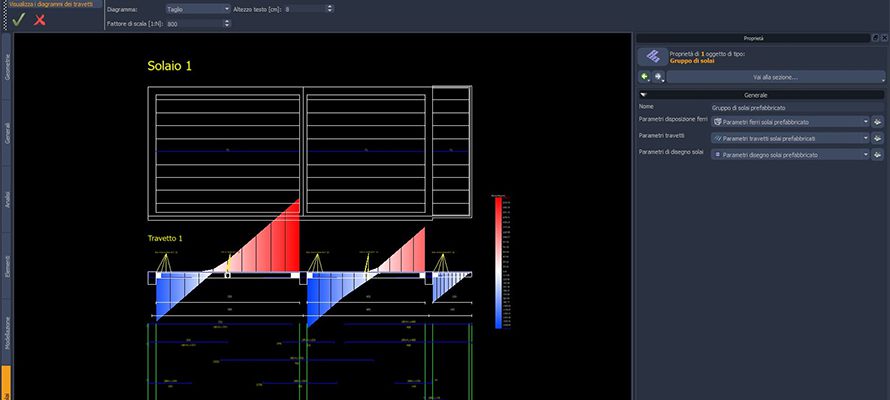This screenshot has height=400, width=890.
Task: Click the Solaio 1 title
Action: tap(170, 66)
